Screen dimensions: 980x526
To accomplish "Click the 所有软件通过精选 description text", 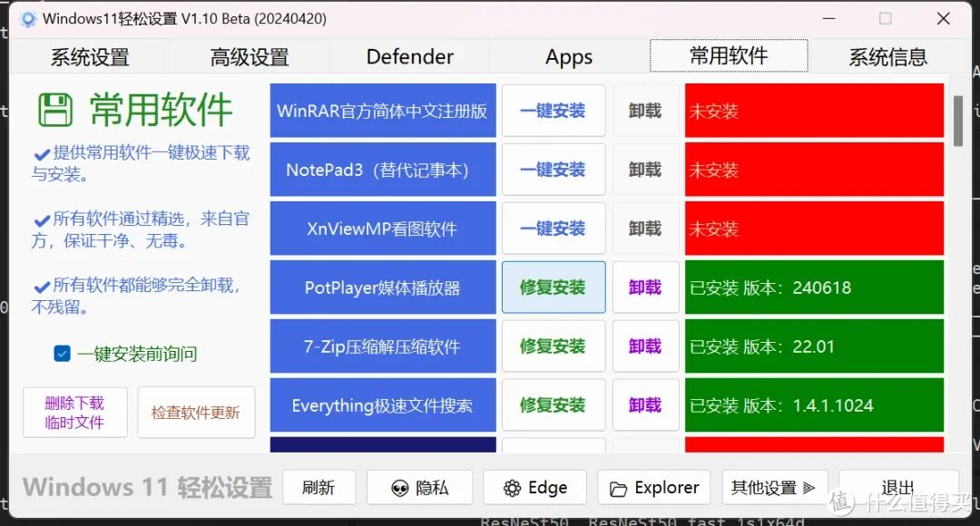I will point(142,229).
